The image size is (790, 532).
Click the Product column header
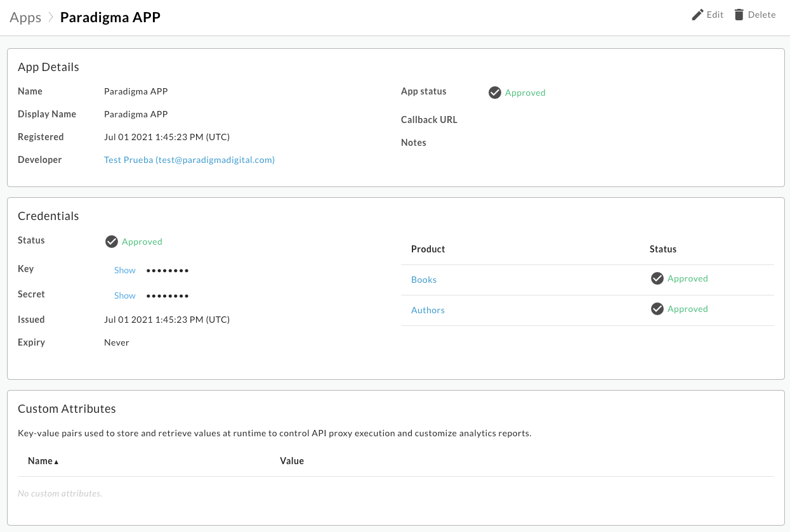coord(428,249)
